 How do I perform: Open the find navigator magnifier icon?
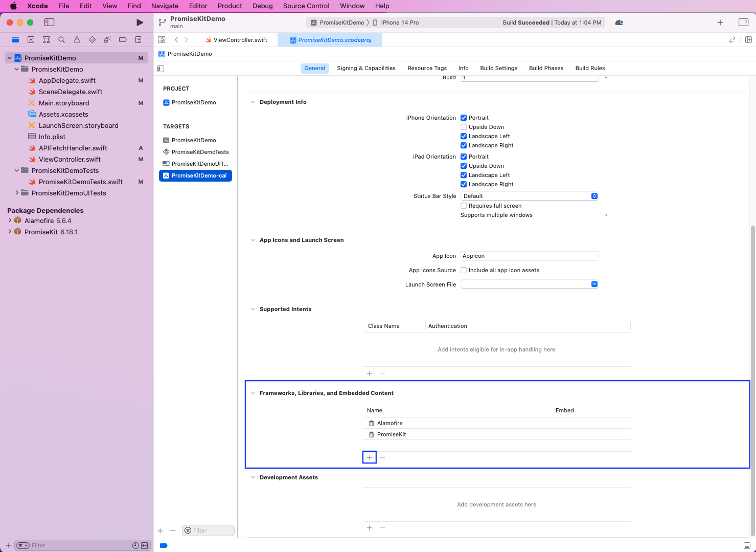coord(61,39)
